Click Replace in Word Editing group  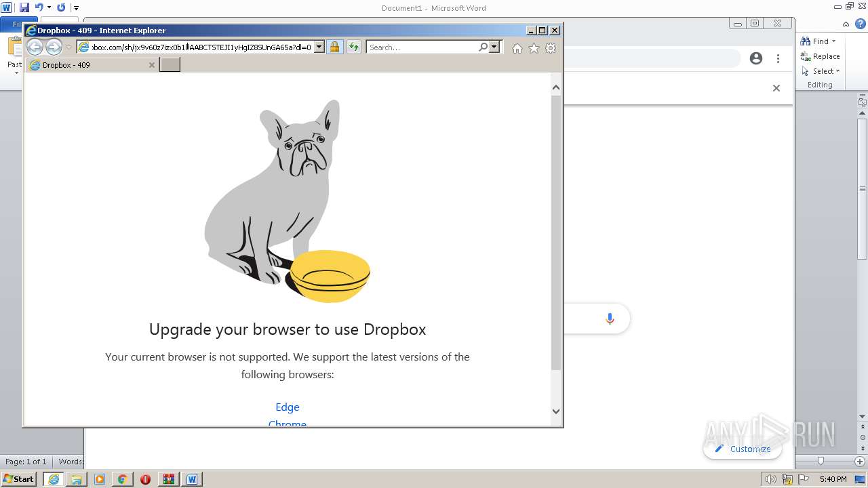pos(821,56)
